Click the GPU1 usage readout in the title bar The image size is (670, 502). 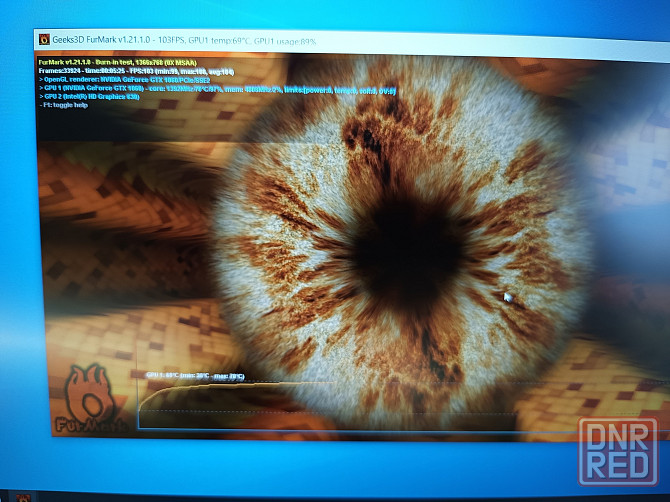pos(288,44)
